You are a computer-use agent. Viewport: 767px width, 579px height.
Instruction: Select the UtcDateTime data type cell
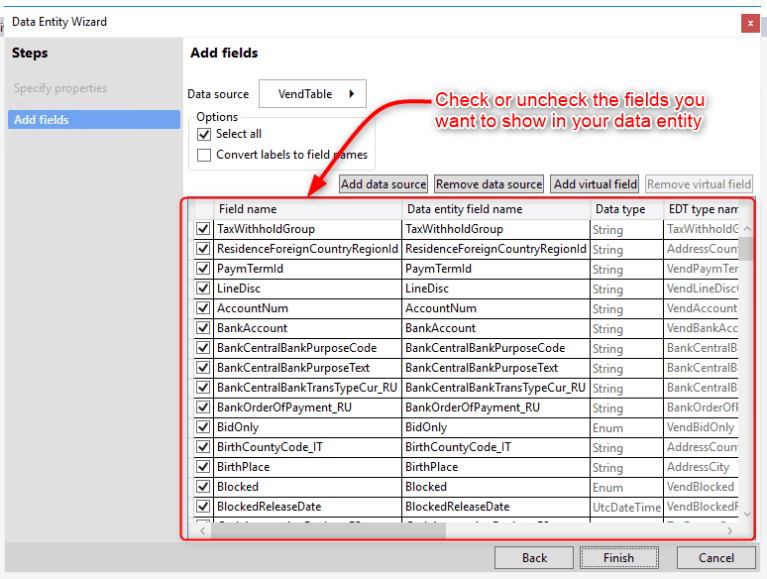[627, 507]
